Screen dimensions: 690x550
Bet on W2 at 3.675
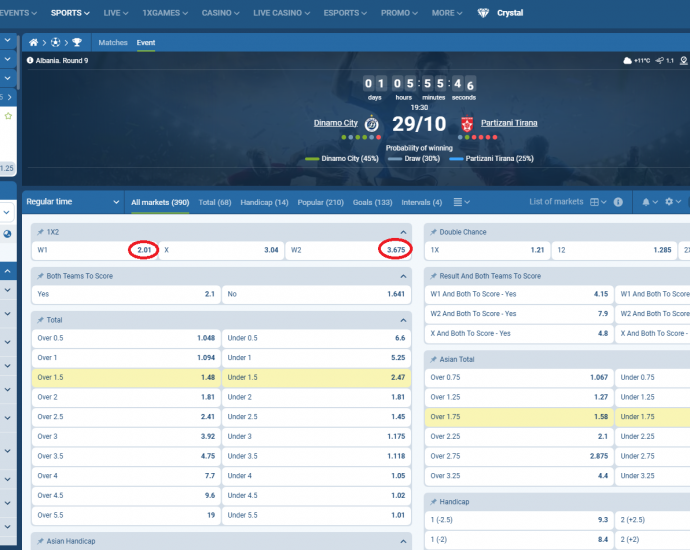tap(348, 250)
